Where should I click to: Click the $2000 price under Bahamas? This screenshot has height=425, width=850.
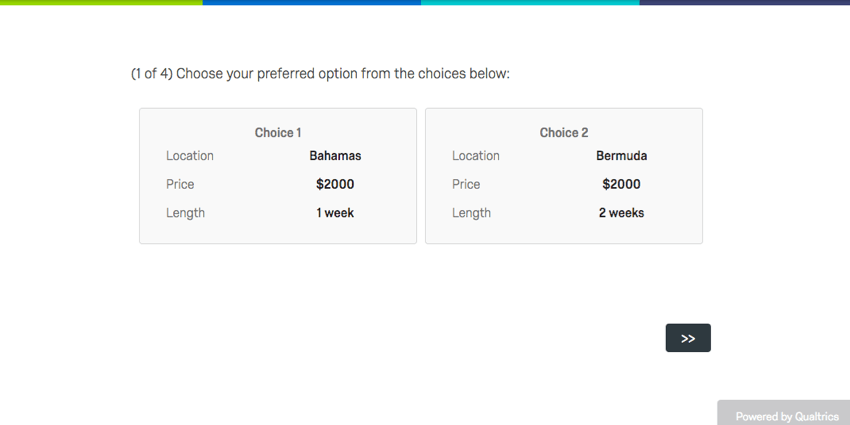pos(335,184)
